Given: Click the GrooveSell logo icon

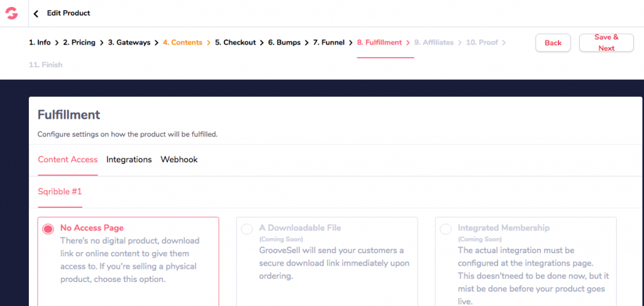Looking at the screenshot, I should pyautogui.click(x=11, y=13).
